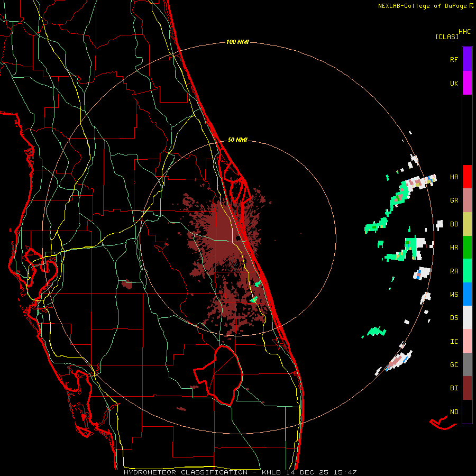
Task: Click the DS legend label
Action: coord(454,318)
